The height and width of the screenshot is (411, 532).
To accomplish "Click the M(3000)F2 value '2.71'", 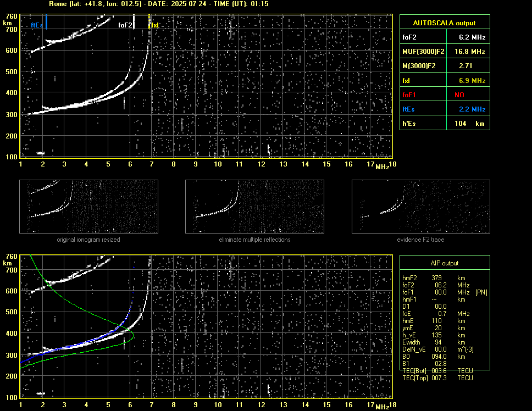I will click(465, 66).
